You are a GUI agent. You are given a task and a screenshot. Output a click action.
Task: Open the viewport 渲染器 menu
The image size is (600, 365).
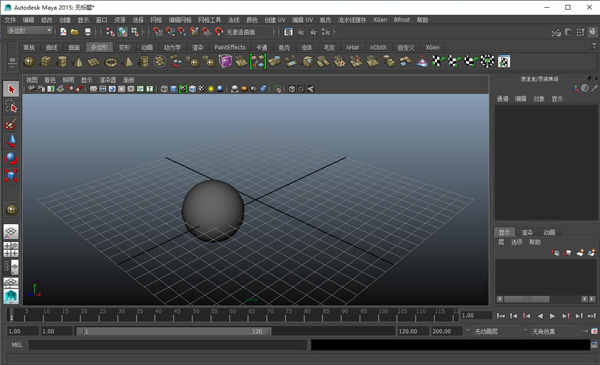pyautogui.click(x=108, y=80)
